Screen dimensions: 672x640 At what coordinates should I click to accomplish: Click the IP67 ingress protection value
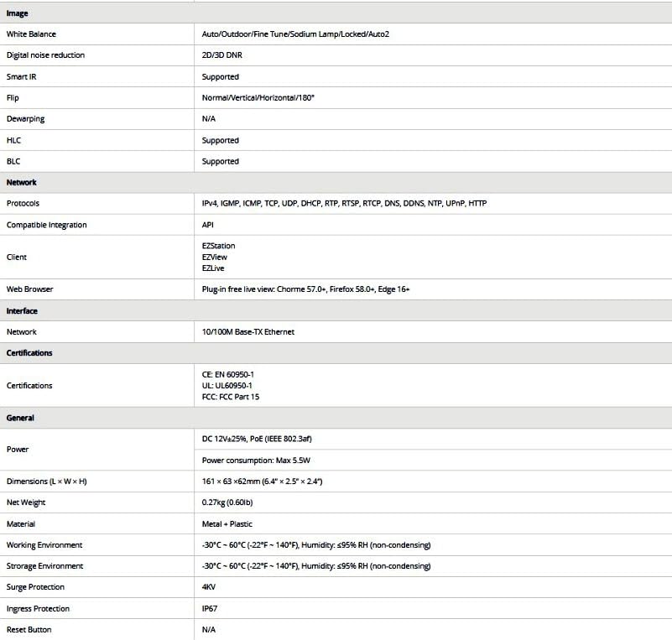[x=210, y=608]
